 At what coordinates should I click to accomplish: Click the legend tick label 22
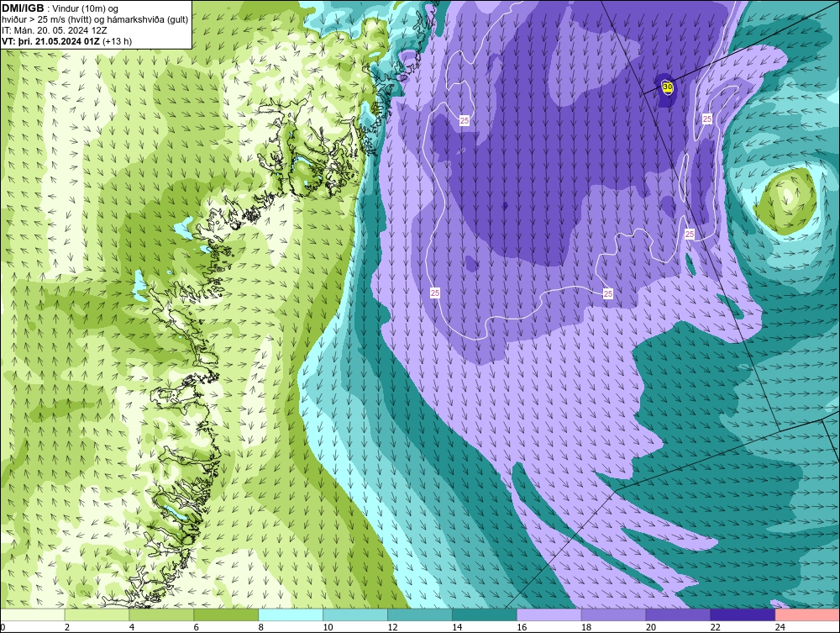pyautogui.click(x=716, y=627)
